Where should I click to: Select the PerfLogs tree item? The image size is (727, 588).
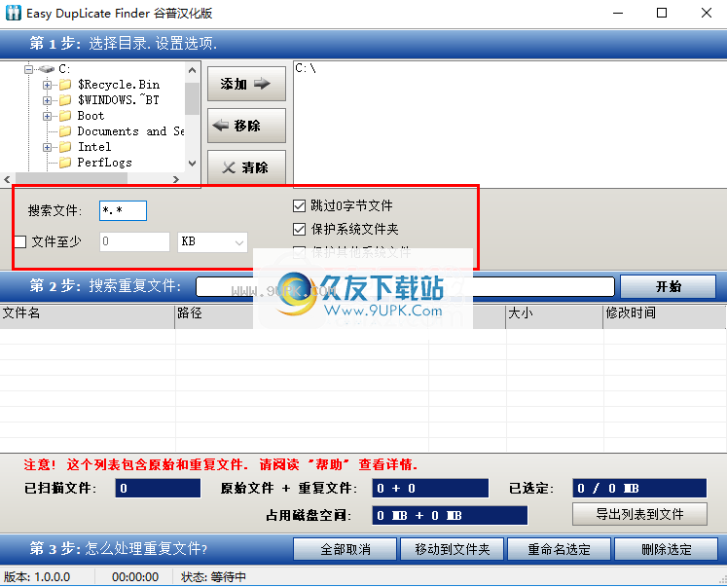105,163
